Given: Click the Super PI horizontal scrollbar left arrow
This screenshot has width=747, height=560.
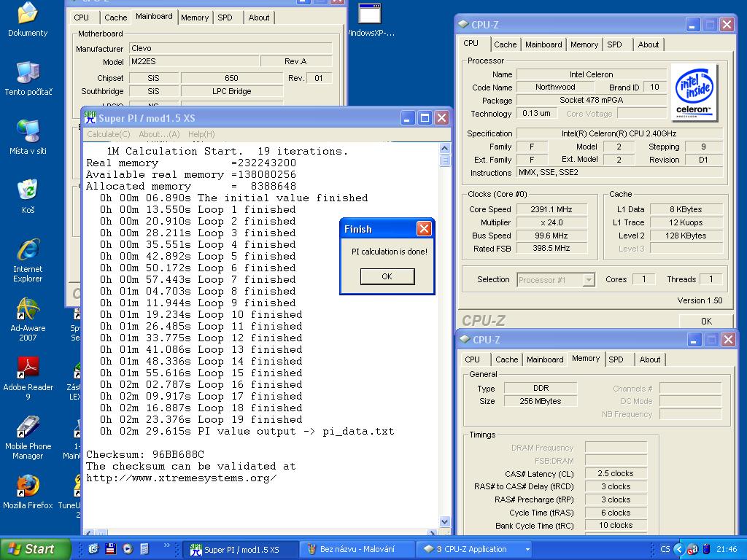Looking at the screenshot, I should [88, 532].
